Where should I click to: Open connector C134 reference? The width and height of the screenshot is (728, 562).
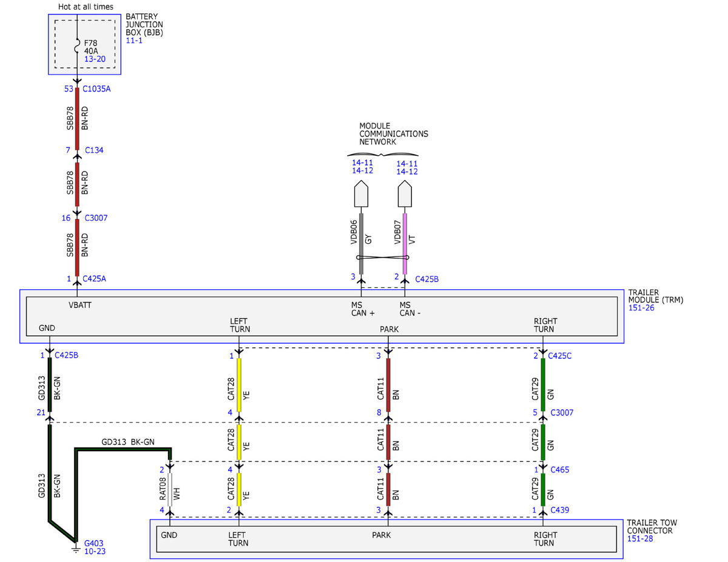click(94, 150)
